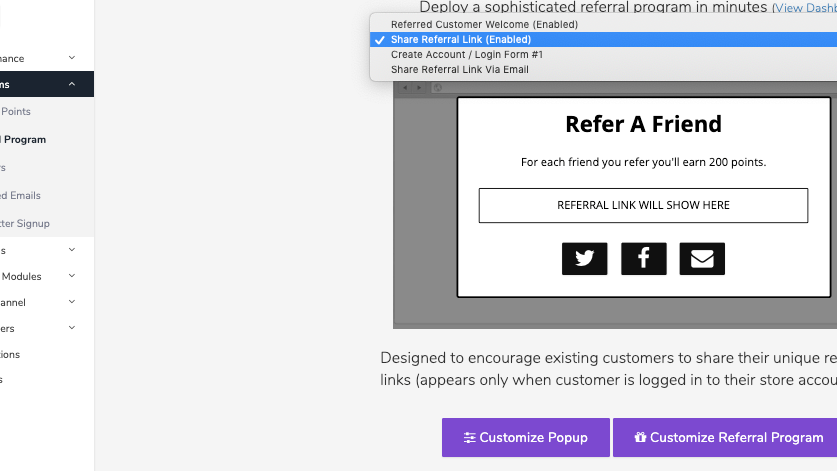This screenshot has height=471, width=837.
Task: Expand the top sidebar section chevron
Action: [72, 58]
